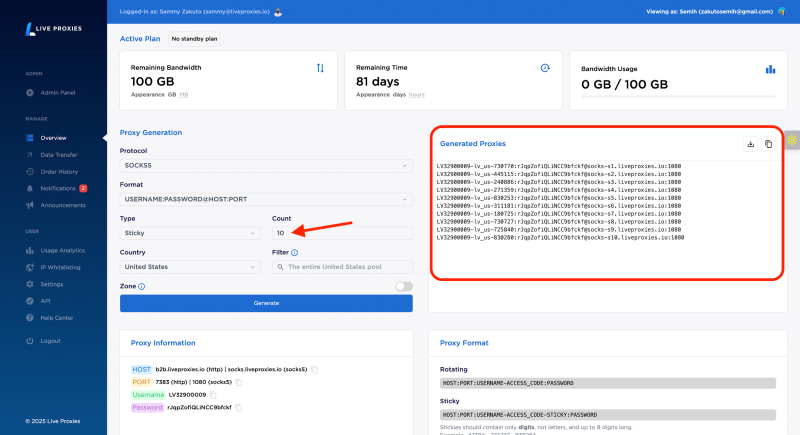Viewport: 800px width, 435px height.
Task: Download the generated proxies list
Action: (x=751, y=144)
